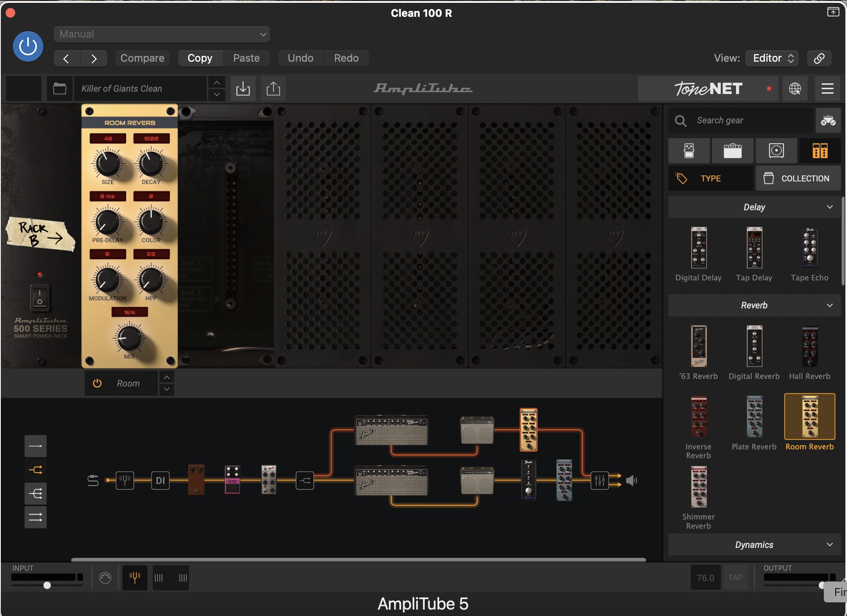Show stomp pedal gear category

coord(689,151)
